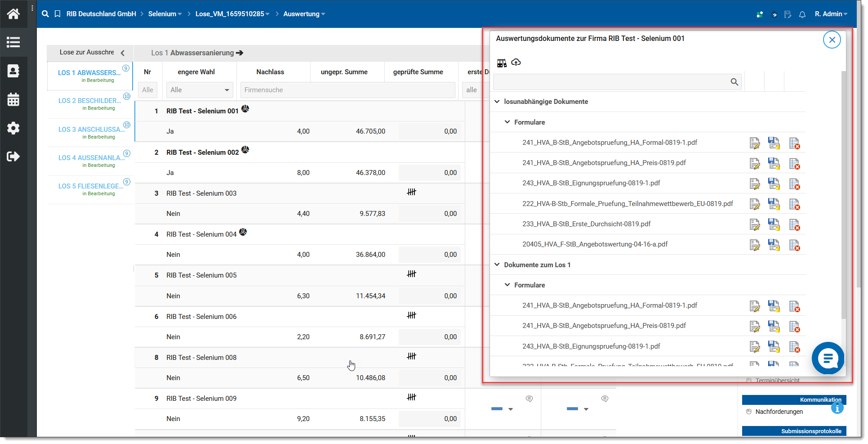Viewport: 868px width, 444px height.
Task: Open the engere Wahl filter dropdown
Action: [x=200, y=90]
